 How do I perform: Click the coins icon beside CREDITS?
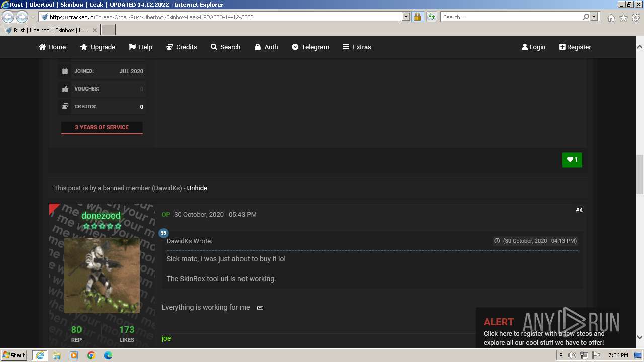tap(65, 107)
